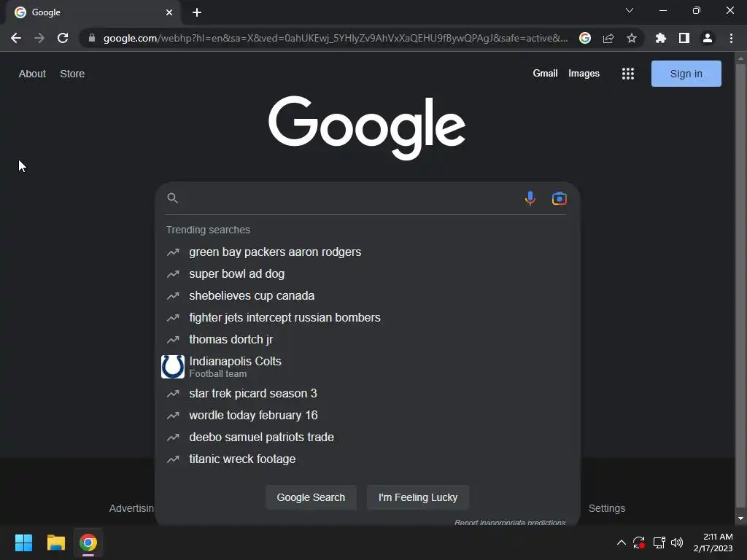Open the Chrome profile avatar
This screenshot has height=560, width=747.
click(x=708, y=38)
